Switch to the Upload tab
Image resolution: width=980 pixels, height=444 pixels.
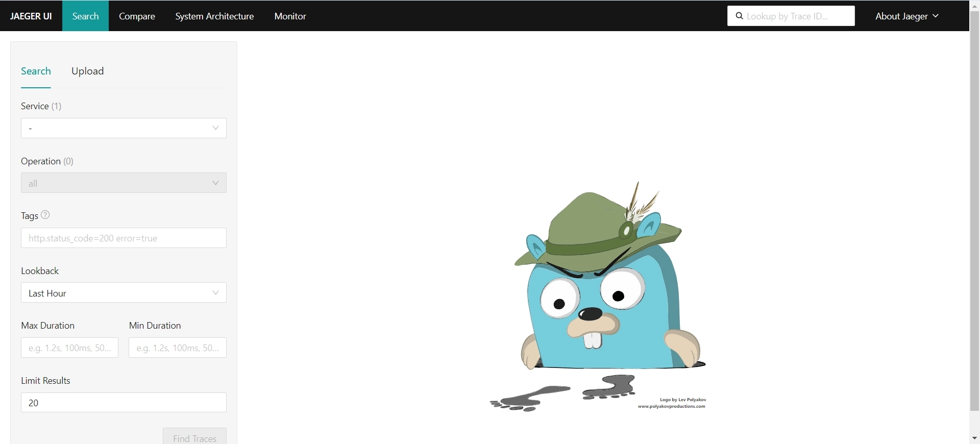click(x=88, y=71)
